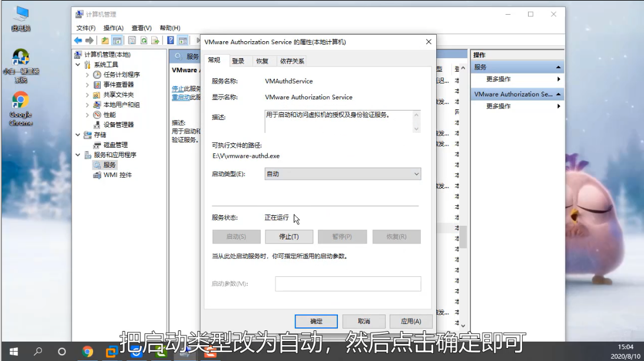This screenshot has width=644, height=361.
Task: Open the Google Chrome desktop icon
Action: pos(21,109)
